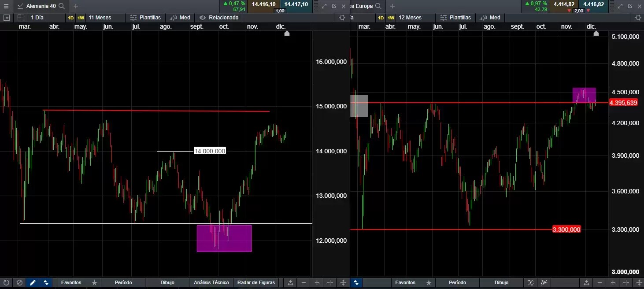Reset the left chart with the refresh icon
Image resolution: width=644 pixels, height=289 pixels.
[6, 282]
